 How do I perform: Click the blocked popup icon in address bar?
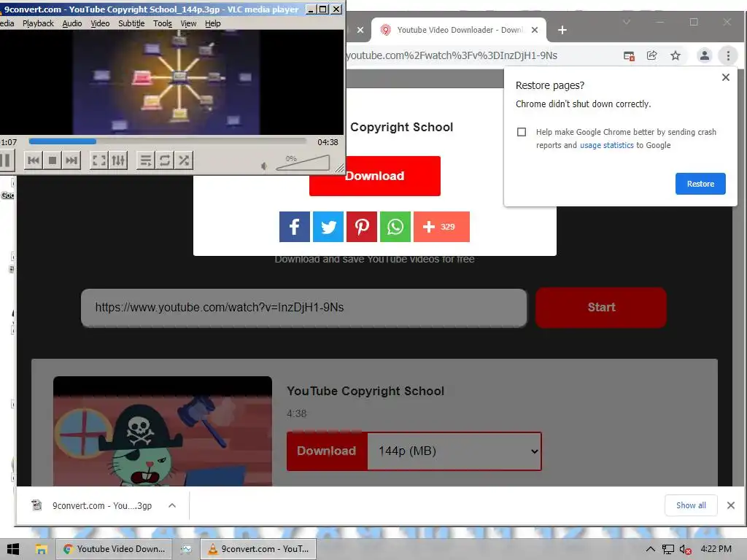pos(629,55)
